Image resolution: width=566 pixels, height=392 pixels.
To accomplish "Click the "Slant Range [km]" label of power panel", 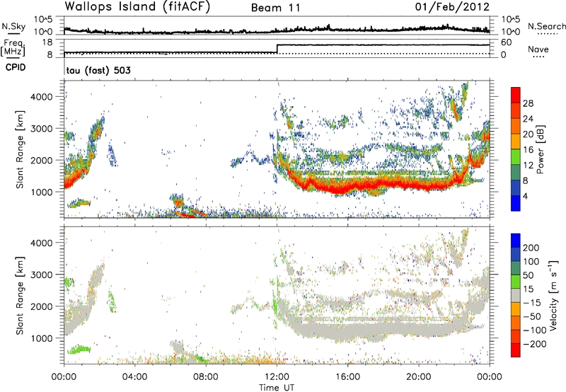I will [x=20, y=149].
